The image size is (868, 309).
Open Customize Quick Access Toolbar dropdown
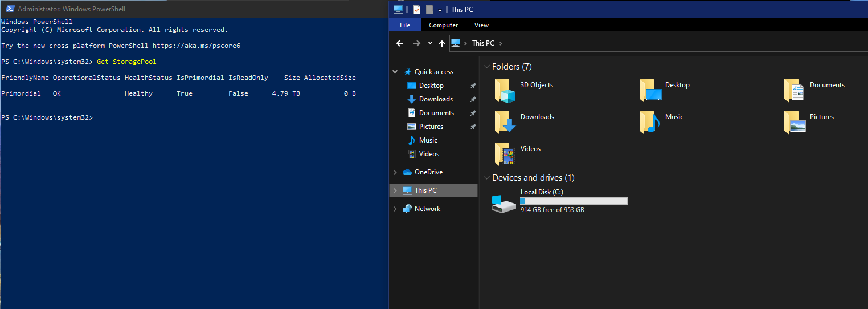pyautogui.click(x=440, y=10)
